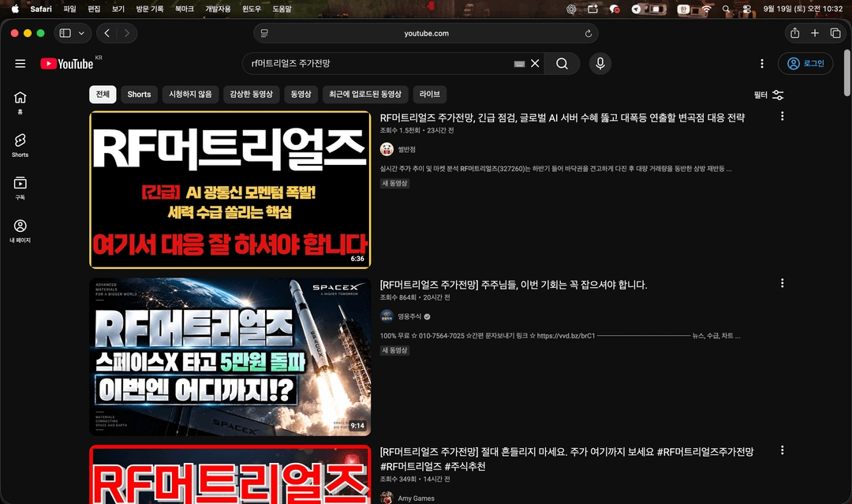Reload the page in Safari

tap(588, 34)
